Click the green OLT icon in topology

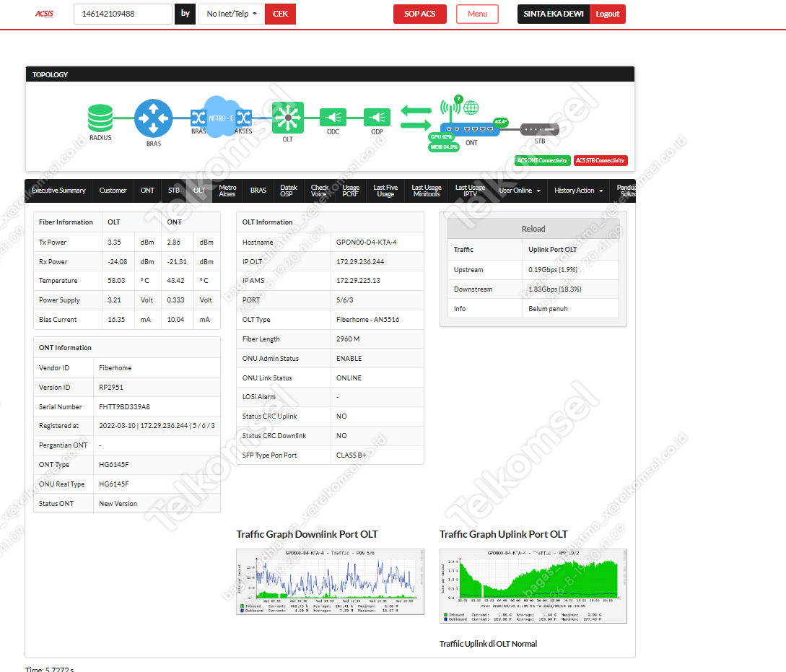[x=288, y=118]
